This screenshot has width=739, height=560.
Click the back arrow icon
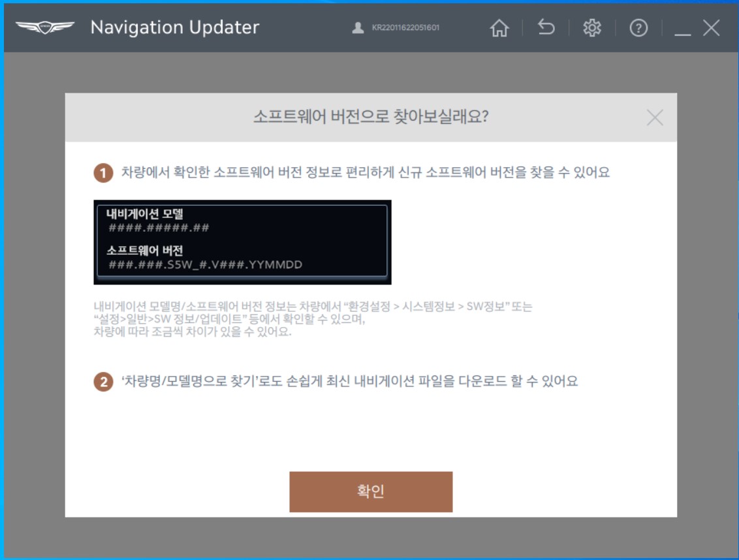[546, 28]
